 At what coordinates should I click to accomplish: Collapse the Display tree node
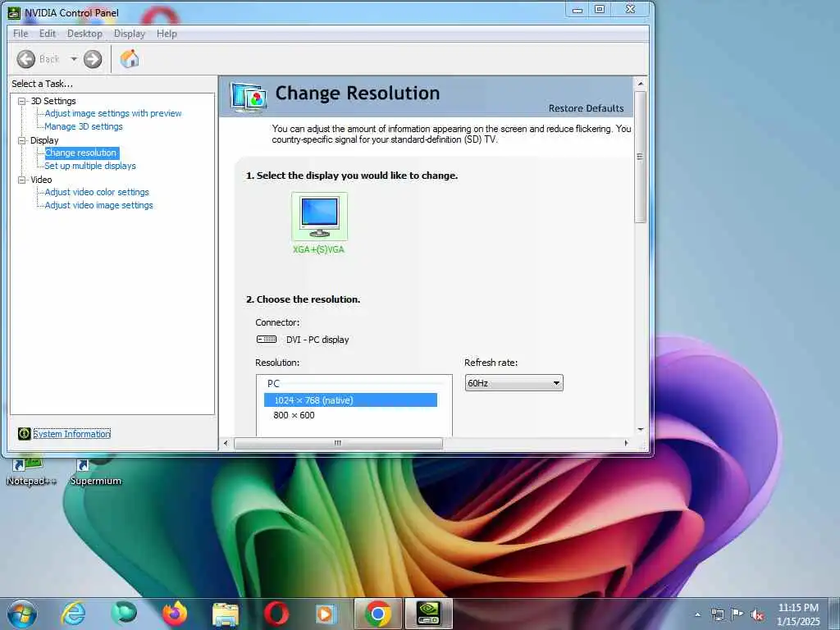pos(22,140)
